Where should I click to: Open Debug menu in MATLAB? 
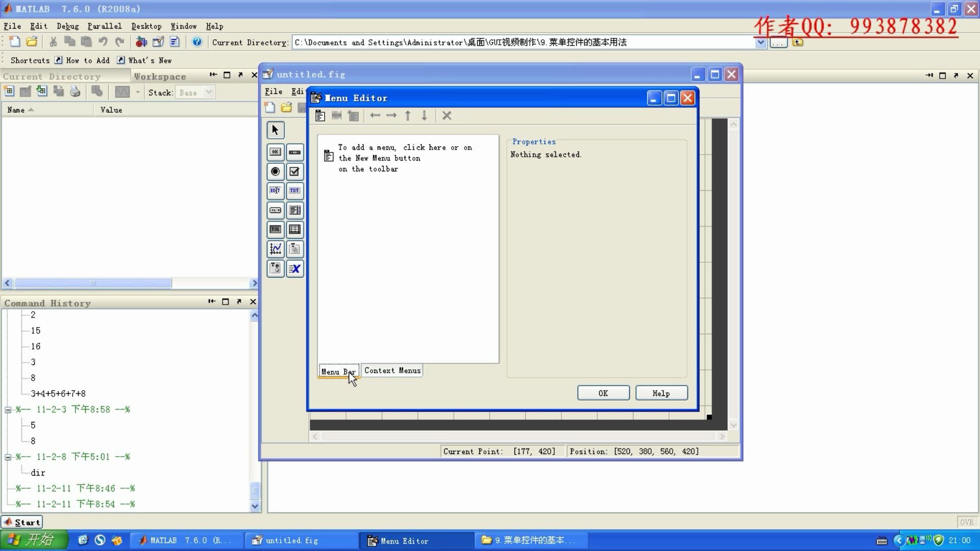[x=68, y=26]
